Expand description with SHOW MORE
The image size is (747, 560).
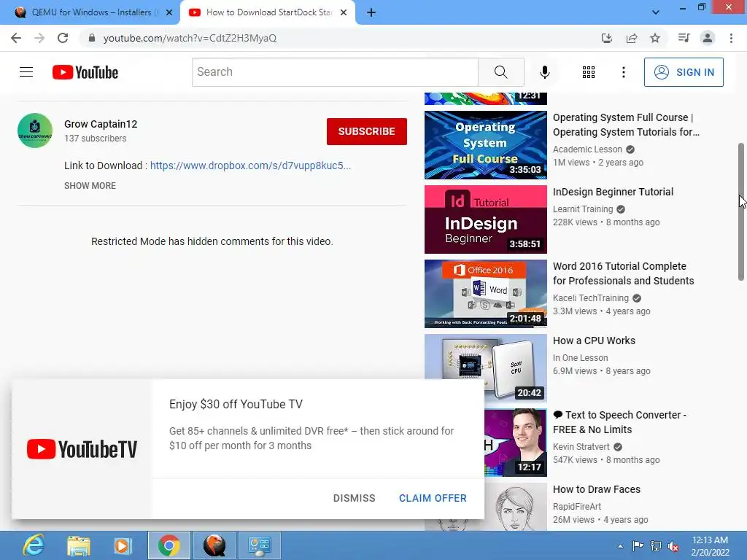tap(90, 186)
